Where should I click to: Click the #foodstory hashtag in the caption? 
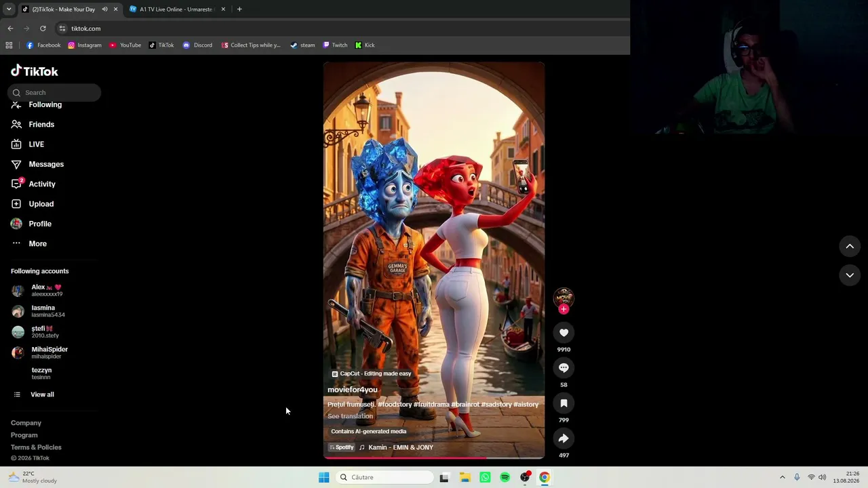click(395, 405)
